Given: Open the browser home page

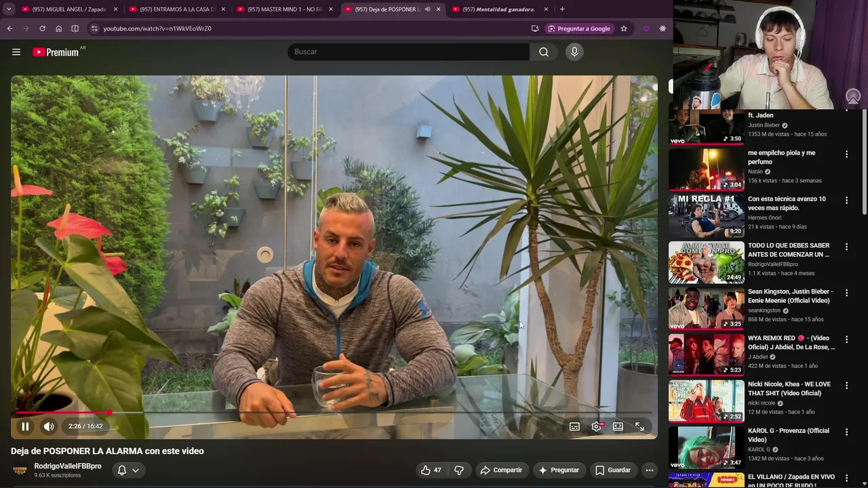Looking at the screenshot, I should click(58, 28).
